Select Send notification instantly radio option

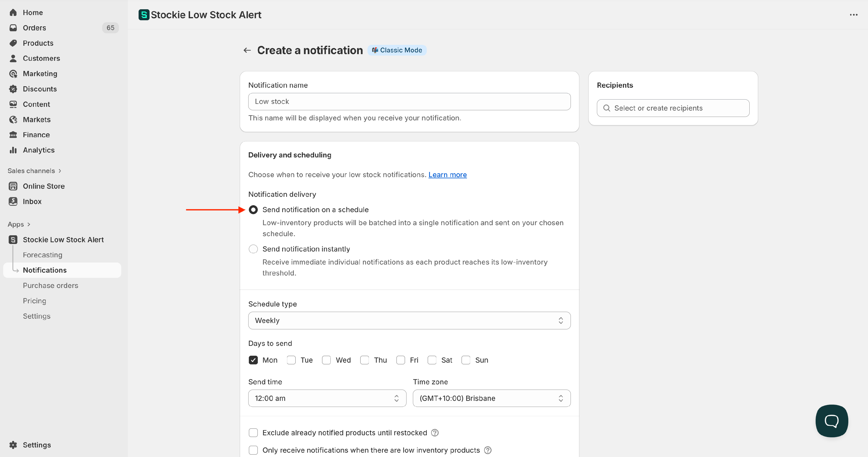coord(253,249)
